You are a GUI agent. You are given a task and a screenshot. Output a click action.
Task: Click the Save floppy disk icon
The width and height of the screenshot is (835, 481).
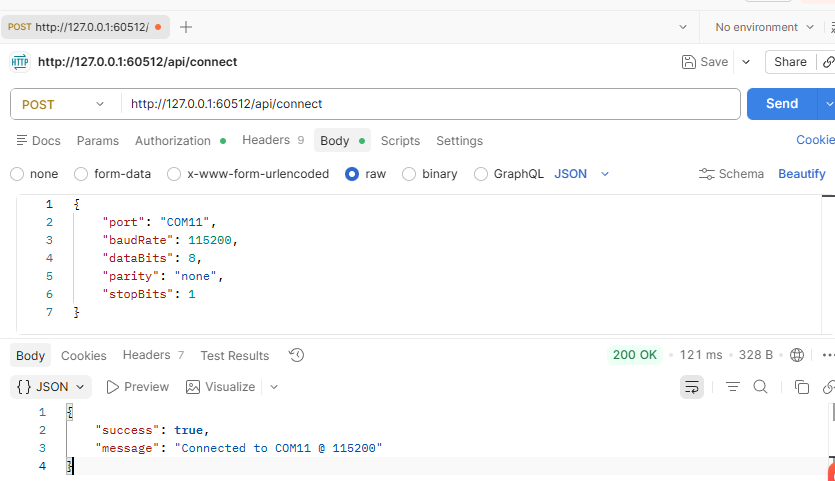(689, 62)
